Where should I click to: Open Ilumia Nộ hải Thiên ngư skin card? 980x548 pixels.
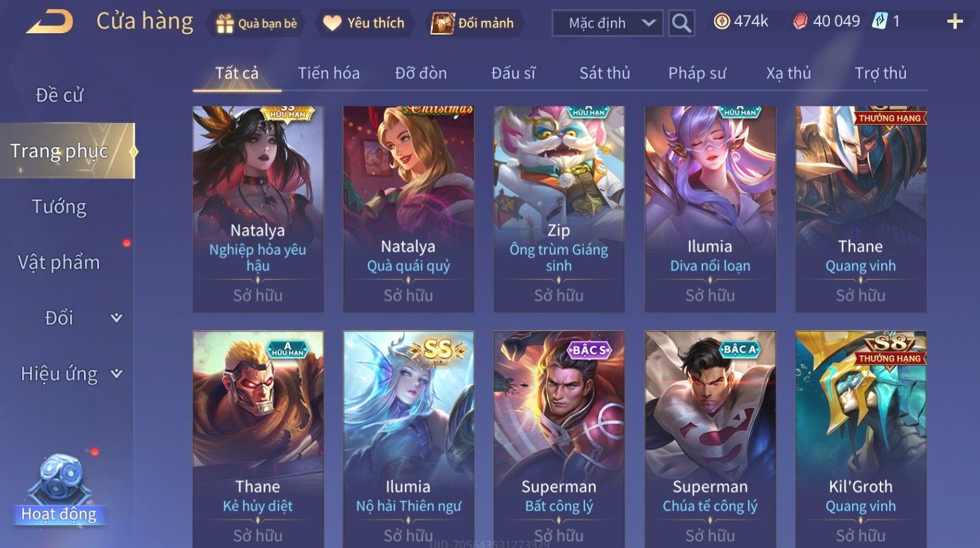(x=408, y=439)
